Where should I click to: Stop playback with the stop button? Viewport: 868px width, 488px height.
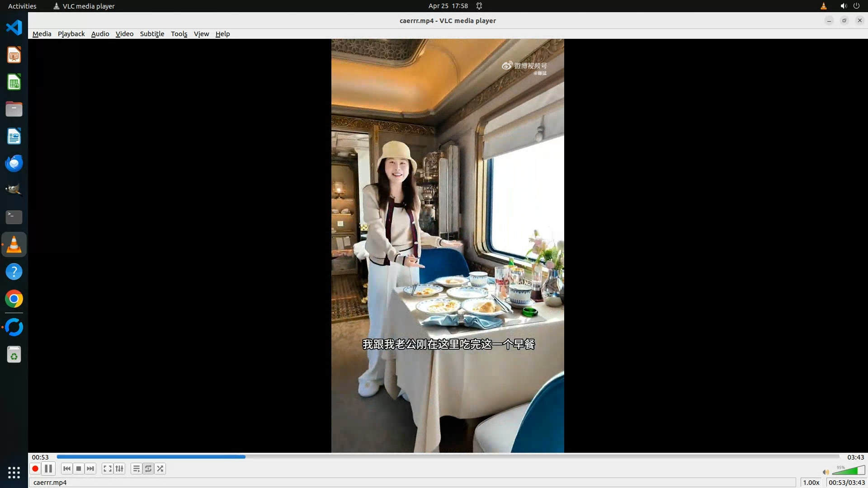pyautogui.click(x=79, y=469)
